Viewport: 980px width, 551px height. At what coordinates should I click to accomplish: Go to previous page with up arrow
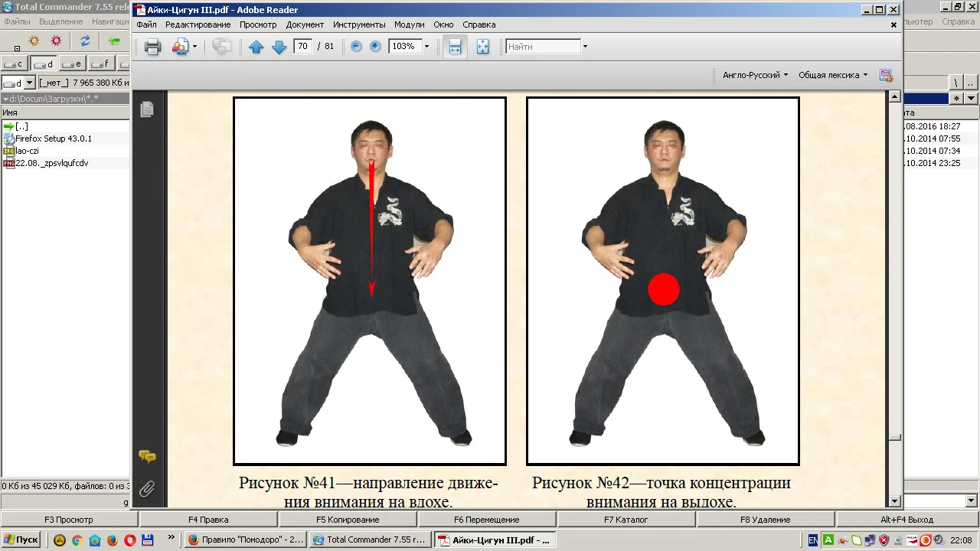[x=256, y=47]
